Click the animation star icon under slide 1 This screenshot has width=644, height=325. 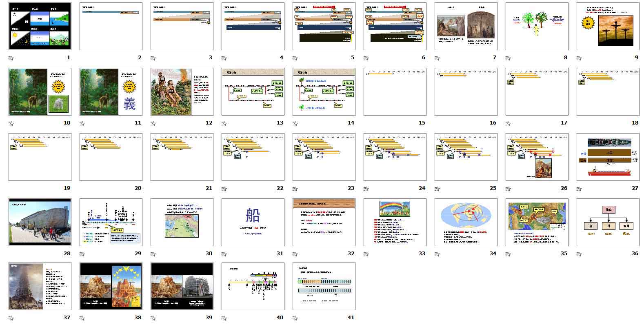(x=11, y=58)
